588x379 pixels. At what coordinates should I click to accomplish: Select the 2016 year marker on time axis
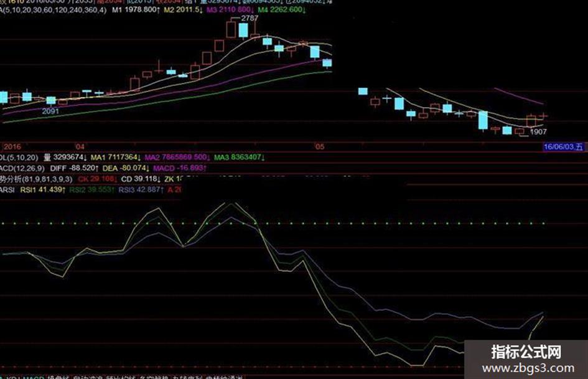pos(12,146)
